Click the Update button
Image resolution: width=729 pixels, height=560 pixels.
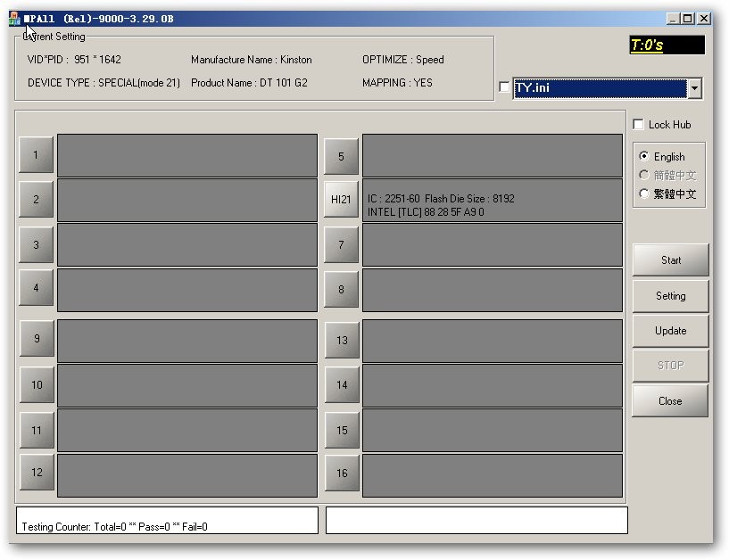(670, 331)
